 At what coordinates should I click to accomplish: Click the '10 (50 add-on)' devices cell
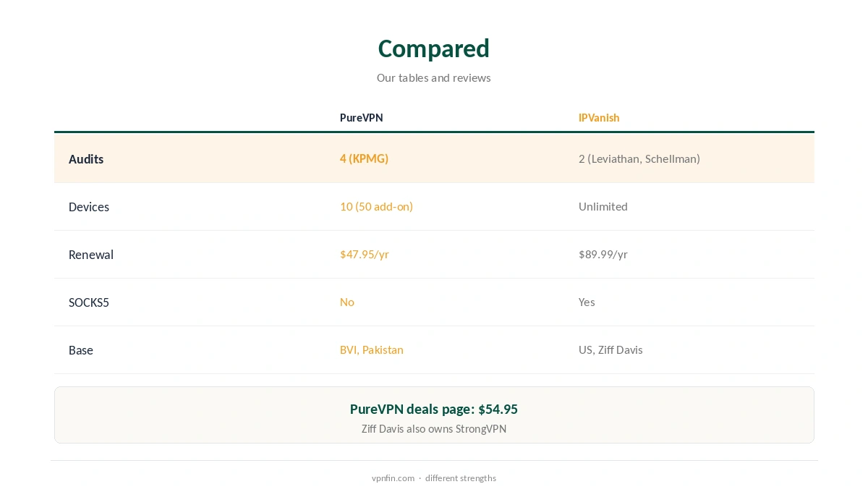[376, 206]
